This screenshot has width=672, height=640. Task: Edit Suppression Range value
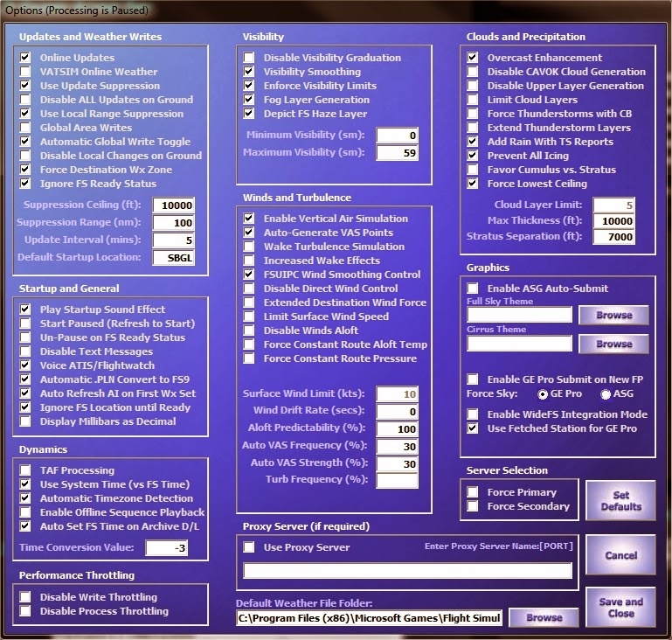[x=174, y=223]
